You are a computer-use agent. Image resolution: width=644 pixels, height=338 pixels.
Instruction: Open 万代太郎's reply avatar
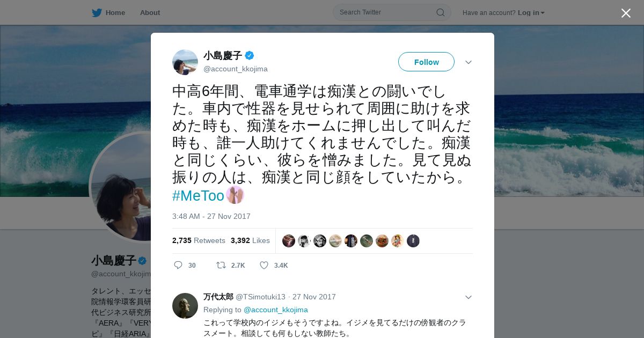(x=185, y=306)
